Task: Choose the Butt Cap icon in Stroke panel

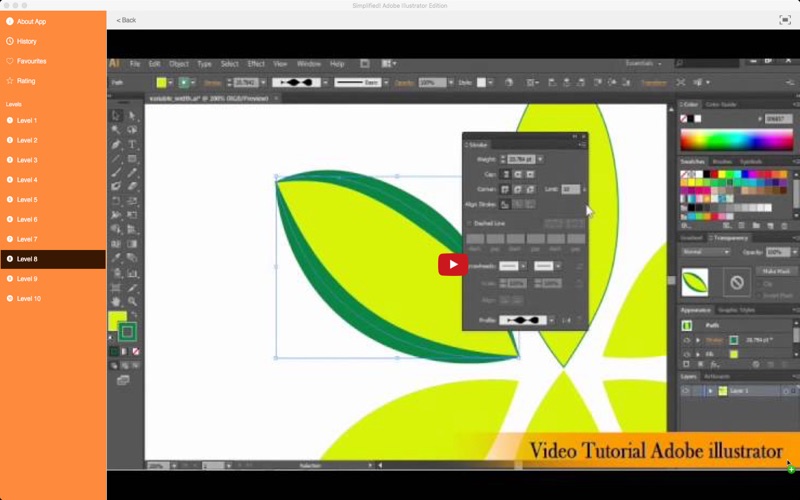Action: click(505, 174)
